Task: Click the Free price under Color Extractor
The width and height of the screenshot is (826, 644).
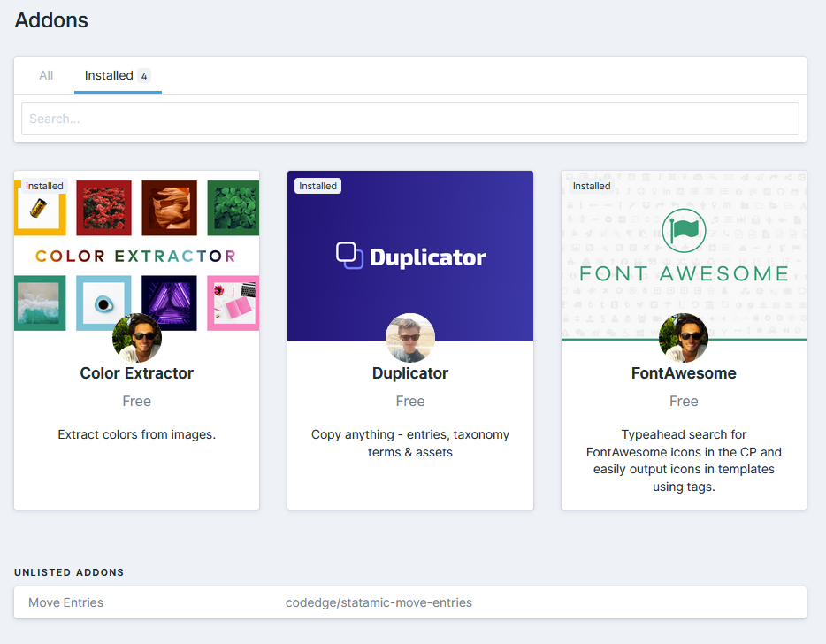Action: pos(136,401)
